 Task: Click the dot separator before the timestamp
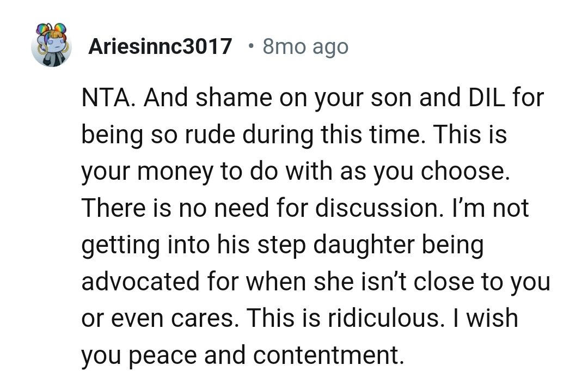tap(249, 46)
